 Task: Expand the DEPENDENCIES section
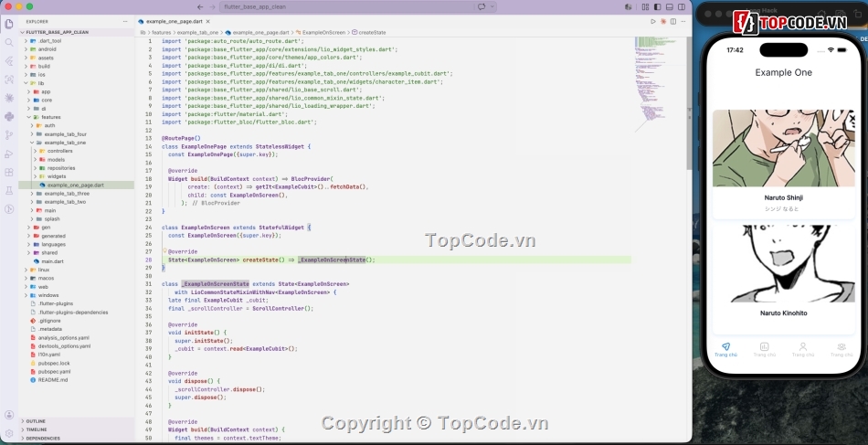point(77,438)
